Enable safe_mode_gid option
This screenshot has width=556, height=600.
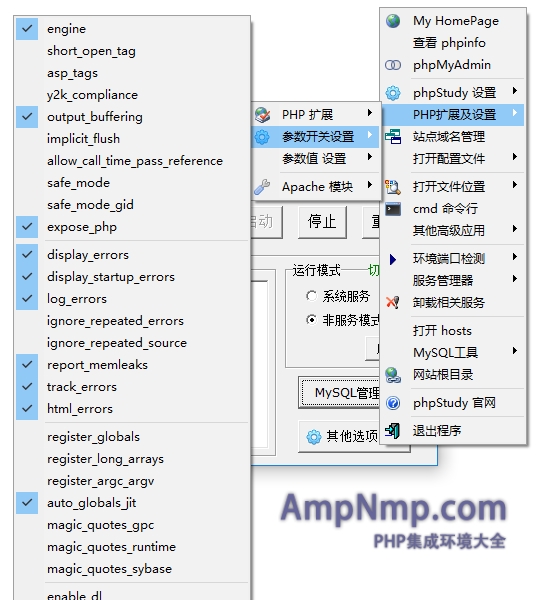[x=132, y=205]
